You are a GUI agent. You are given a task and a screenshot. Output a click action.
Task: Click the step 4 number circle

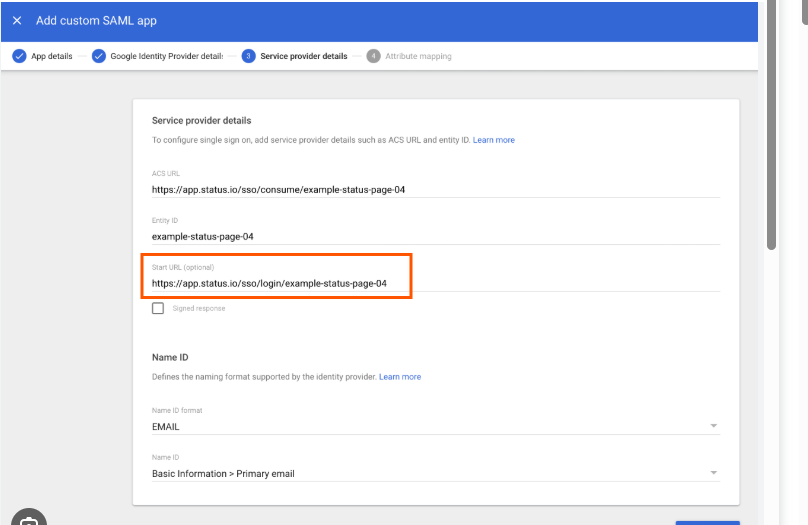(x=373, y=56)
